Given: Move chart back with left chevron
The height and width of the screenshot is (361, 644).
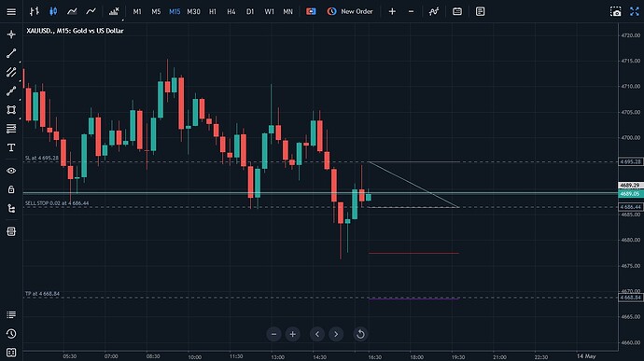Looking at the screenshot, I should [x=317, y=334].
